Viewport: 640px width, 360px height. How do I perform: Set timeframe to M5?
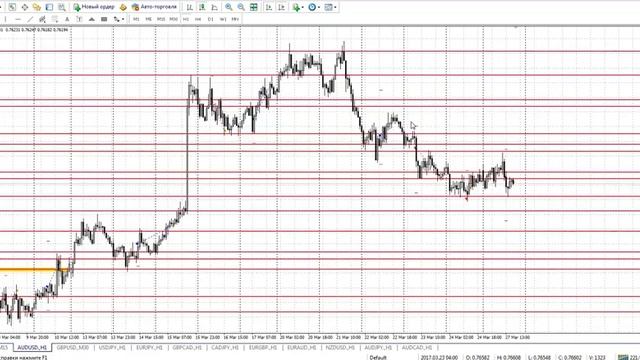pos(149,19)
